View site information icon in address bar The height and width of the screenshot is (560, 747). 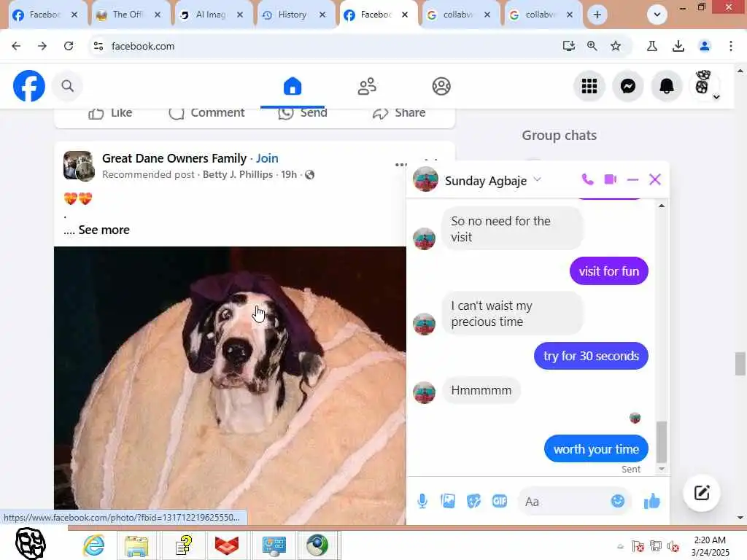(98, 46)
